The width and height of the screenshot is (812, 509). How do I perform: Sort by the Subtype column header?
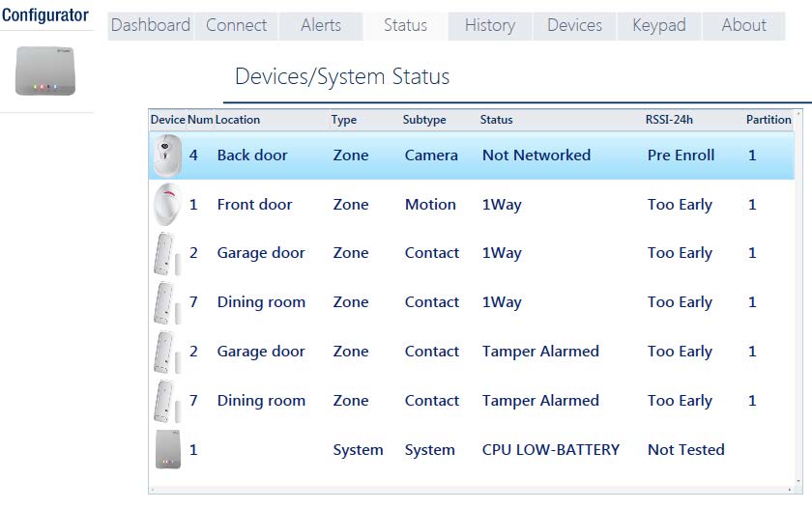[424, 120]
